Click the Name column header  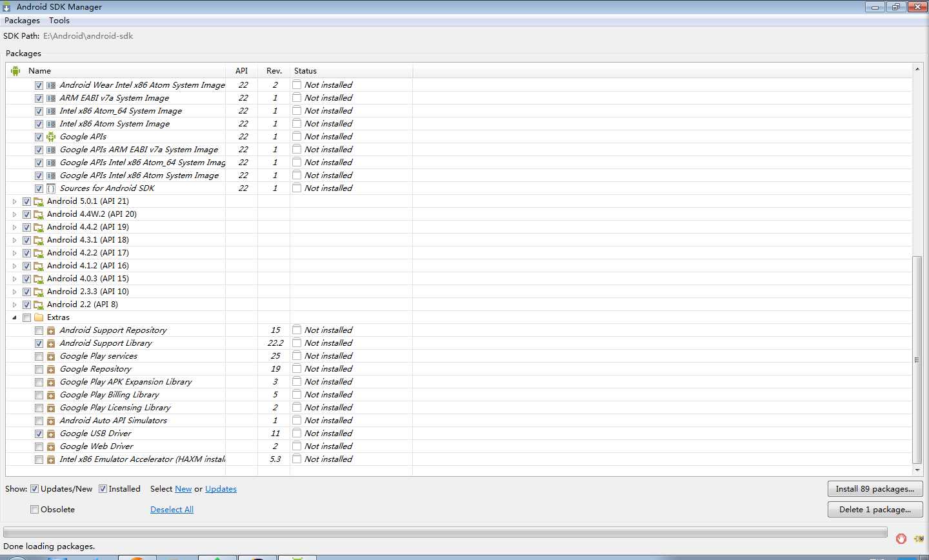point(116,71)
